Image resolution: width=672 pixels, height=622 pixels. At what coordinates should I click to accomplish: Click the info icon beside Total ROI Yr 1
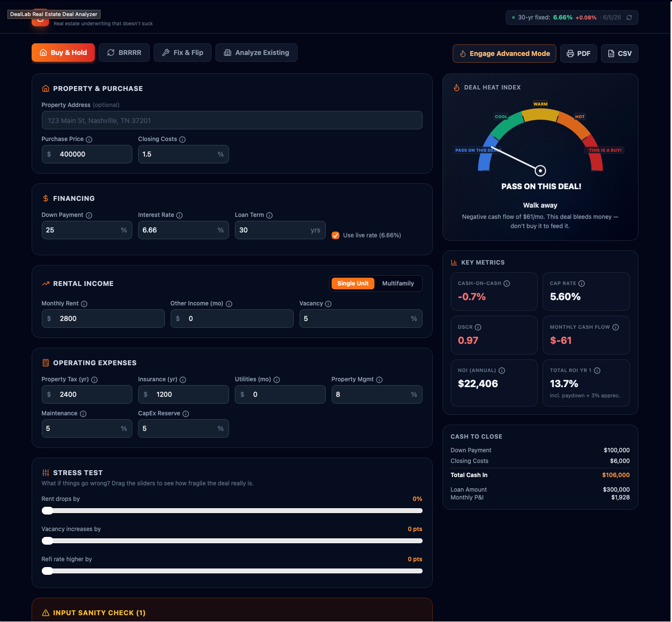(x=597, y=371)
